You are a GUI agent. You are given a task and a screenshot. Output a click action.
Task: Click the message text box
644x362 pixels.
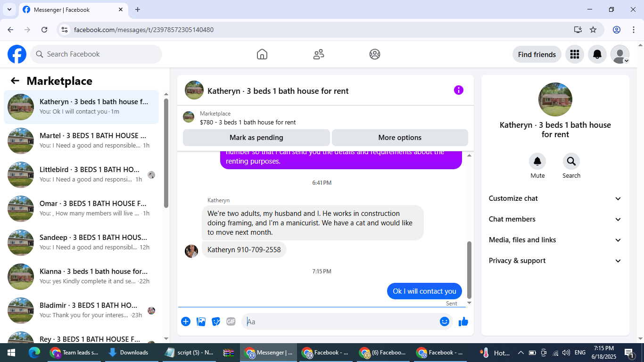347,321
